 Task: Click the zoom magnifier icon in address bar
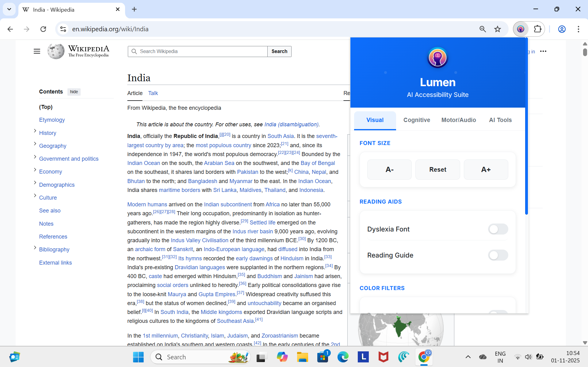coord(483,29)
